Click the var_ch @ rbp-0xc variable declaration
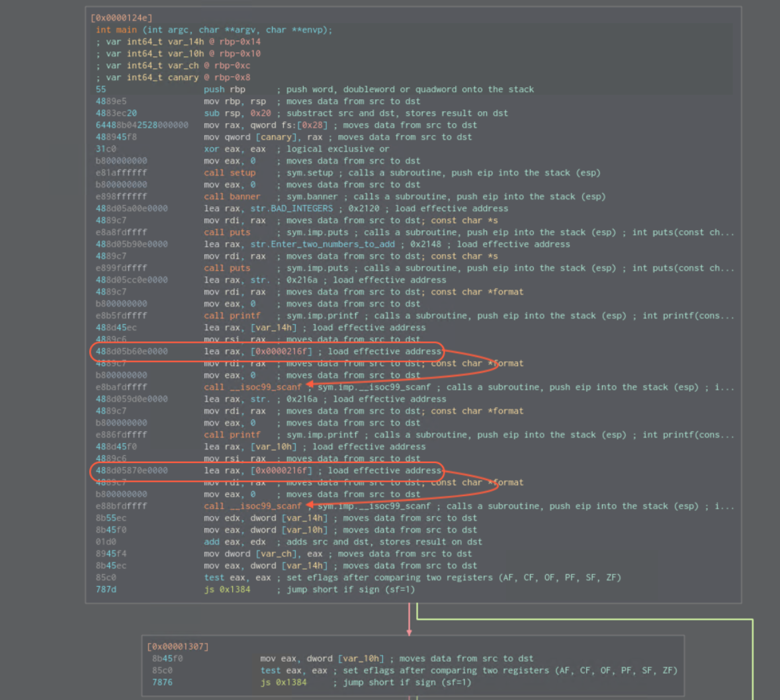This screenshot has width=780, height=700. tap(178, 66)
